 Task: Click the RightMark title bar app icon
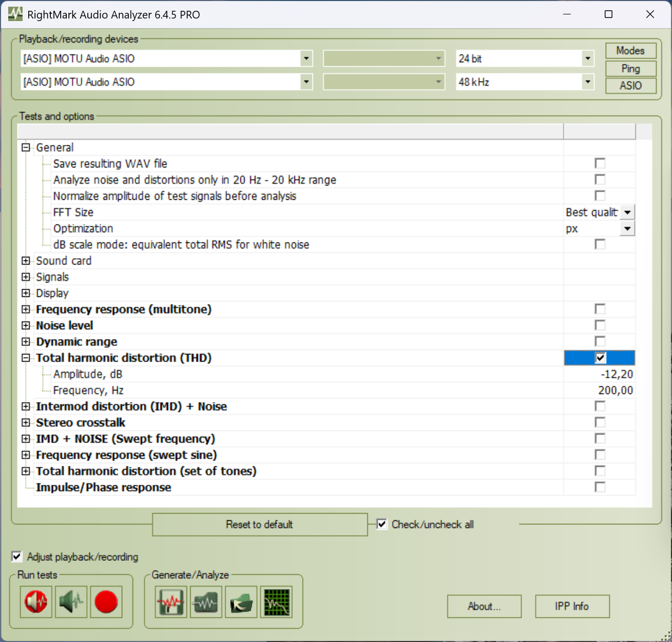tap(15, 14)
